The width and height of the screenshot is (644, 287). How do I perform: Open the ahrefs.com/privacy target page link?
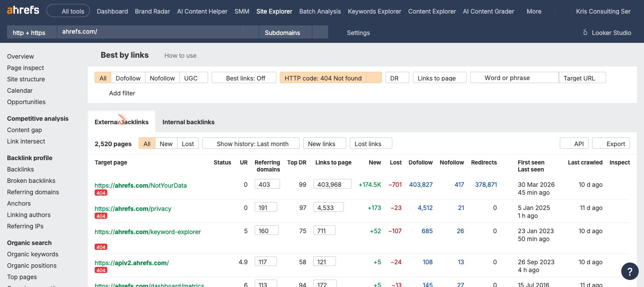point(133,209)
